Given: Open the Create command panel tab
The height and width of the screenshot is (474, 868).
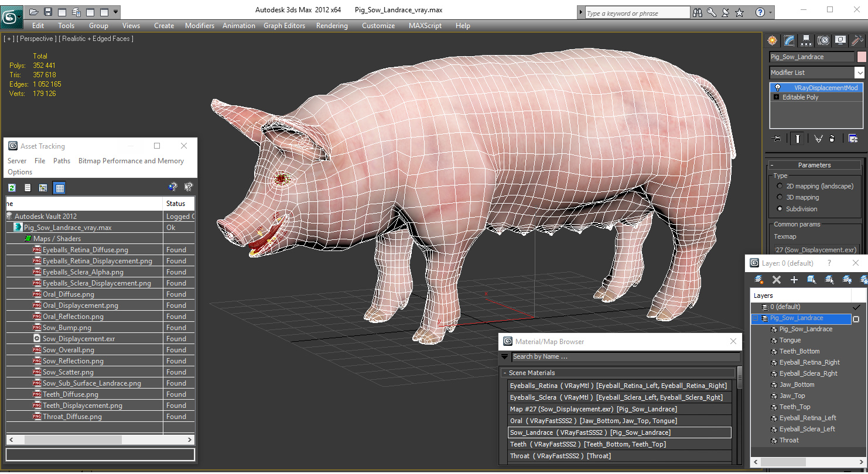Looking at the screenshot, I should coord(773,40).
